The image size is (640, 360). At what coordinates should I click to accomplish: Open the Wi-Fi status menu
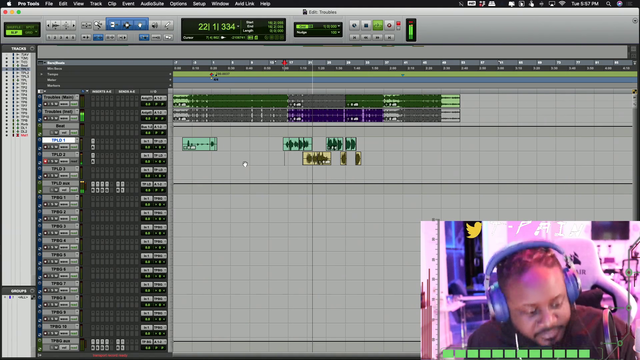(562, 4)
